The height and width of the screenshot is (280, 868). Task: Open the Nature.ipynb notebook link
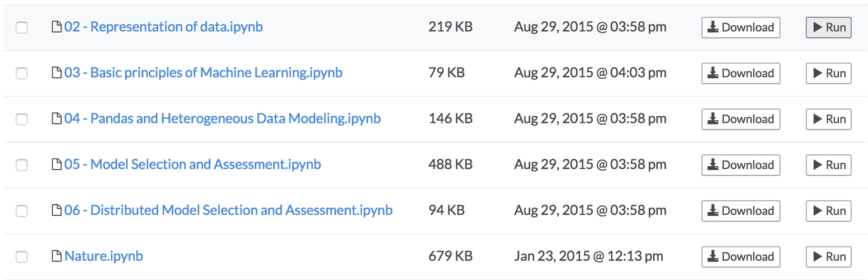104,256
